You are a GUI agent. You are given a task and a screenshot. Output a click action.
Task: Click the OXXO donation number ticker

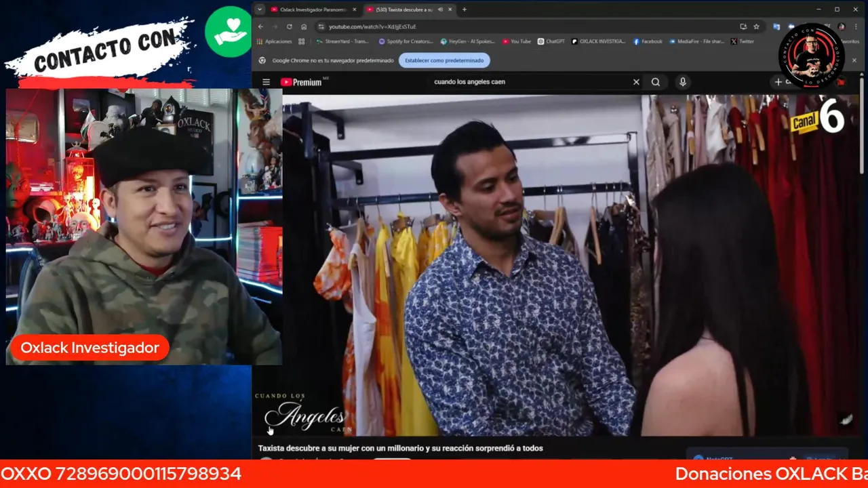coord(121,474)
